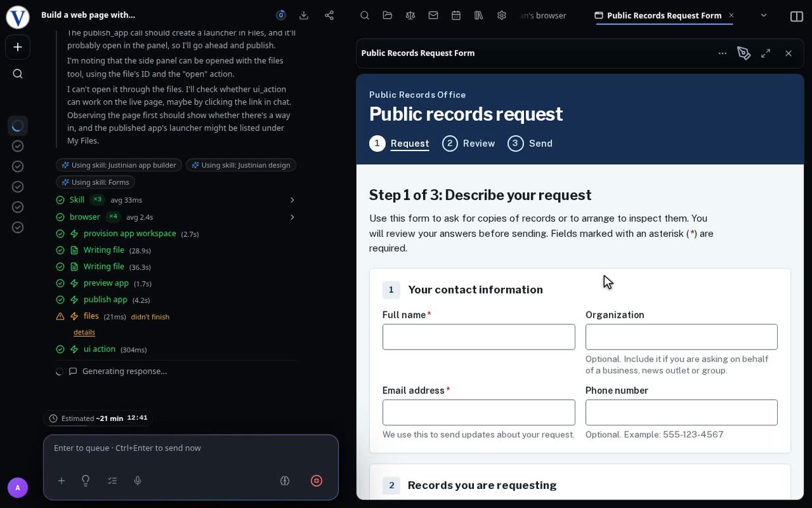Stop generation with the red stop button
This screenshot has width=812, height=508.
click(x=316, y=481)
